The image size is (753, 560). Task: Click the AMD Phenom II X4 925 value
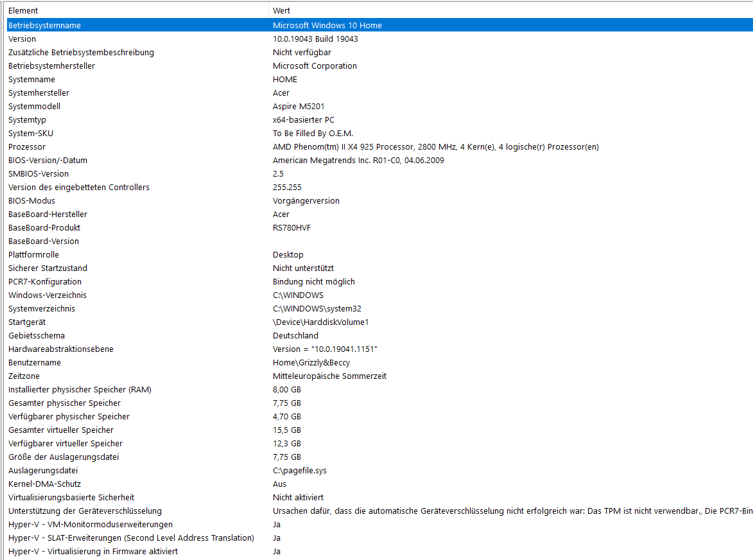pos(436,146)
